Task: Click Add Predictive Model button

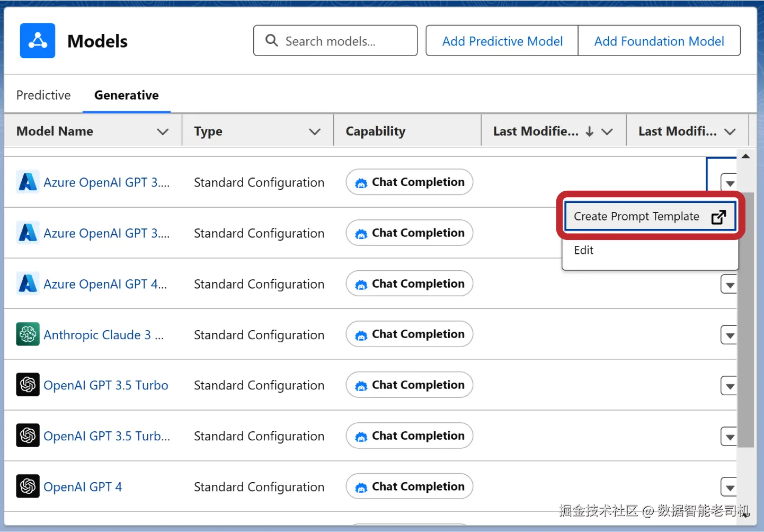Action: pyautogui.click(x=502, y=41)
